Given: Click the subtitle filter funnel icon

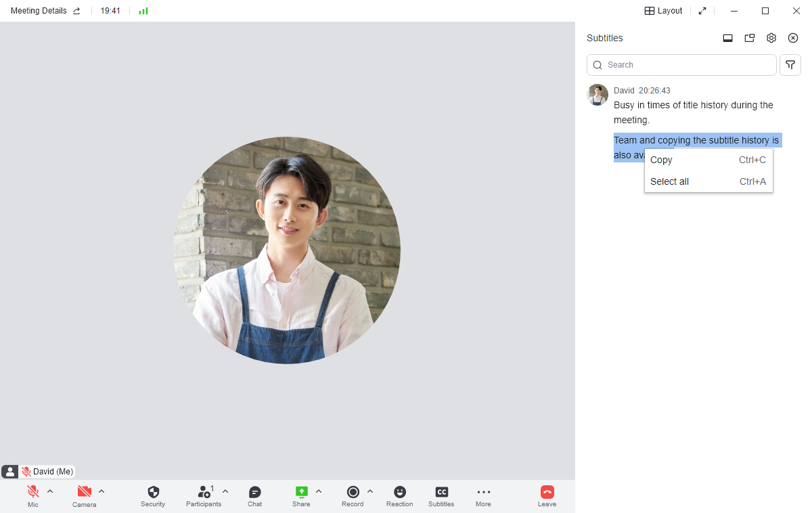Looking at the screenshot, I should point(790,65).
